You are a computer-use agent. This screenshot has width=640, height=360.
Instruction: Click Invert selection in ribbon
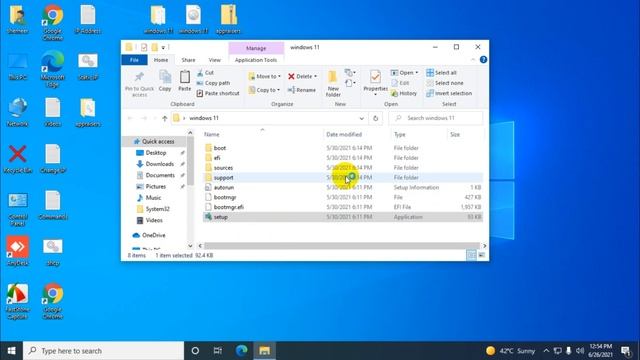coord(449,93)
